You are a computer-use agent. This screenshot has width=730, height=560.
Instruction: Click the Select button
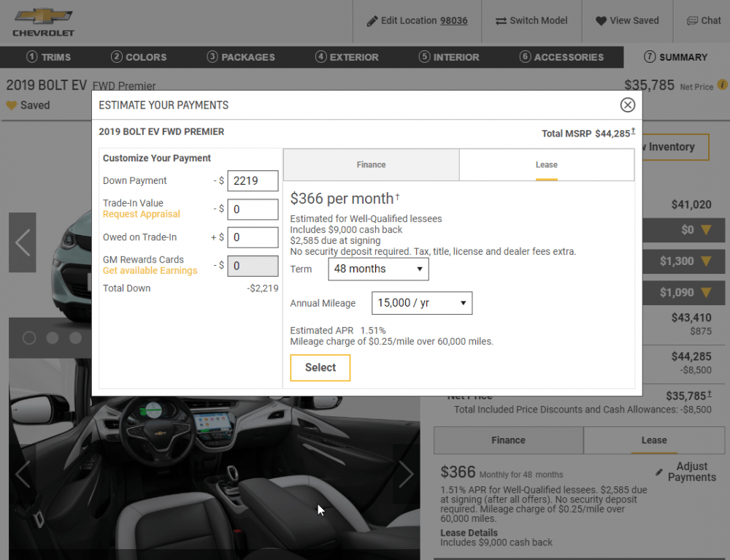[320, 368]
